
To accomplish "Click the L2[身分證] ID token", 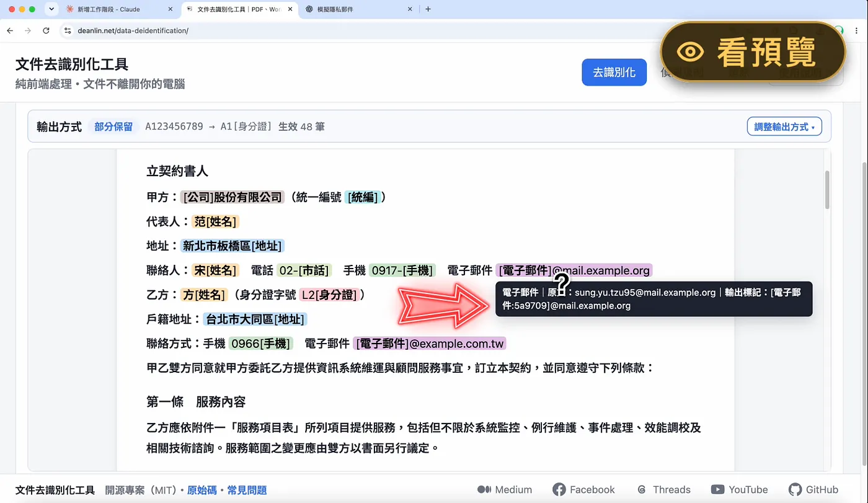I will point(329,295).
